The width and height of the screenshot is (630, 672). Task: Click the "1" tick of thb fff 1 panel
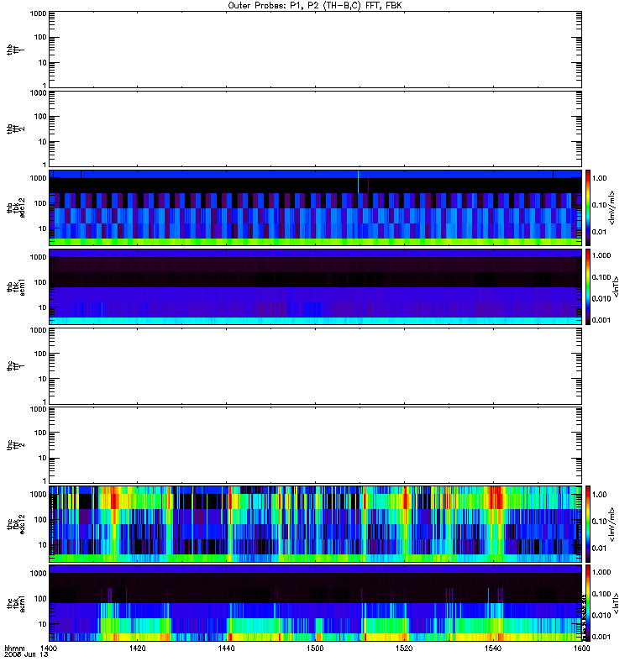click(45, 86)
